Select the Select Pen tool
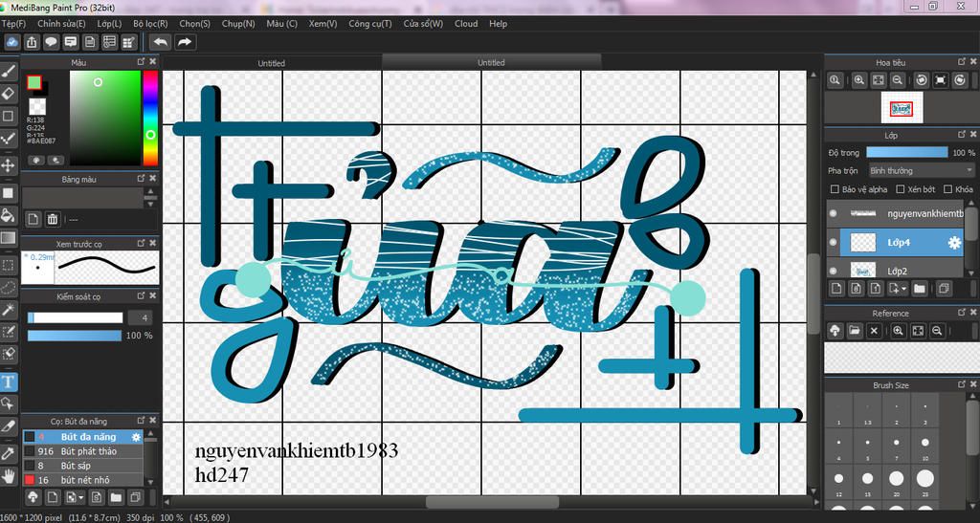 point(8,332)
